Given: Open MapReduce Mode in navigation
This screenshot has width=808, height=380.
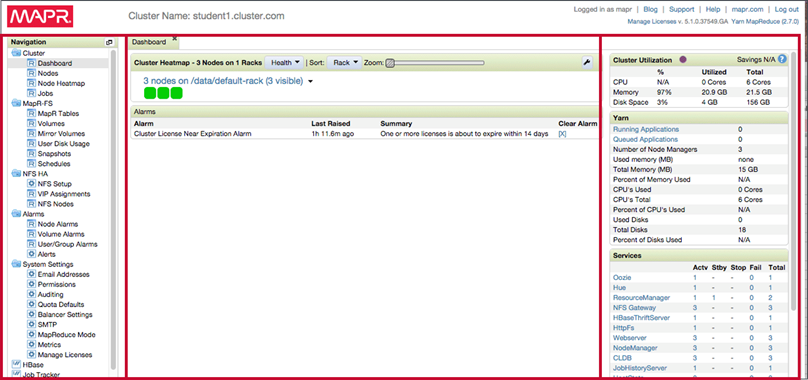Looking at the screenshot, I should [x=66, y=335].
